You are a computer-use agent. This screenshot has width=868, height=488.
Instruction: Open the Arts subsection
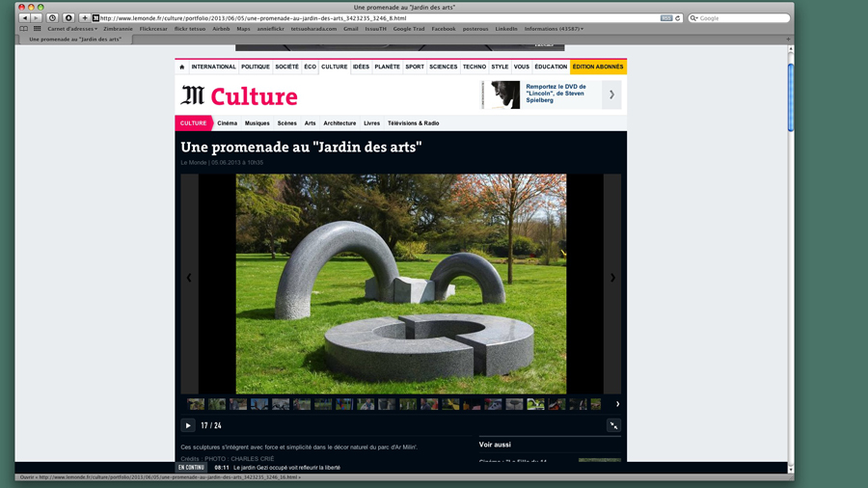310,123
